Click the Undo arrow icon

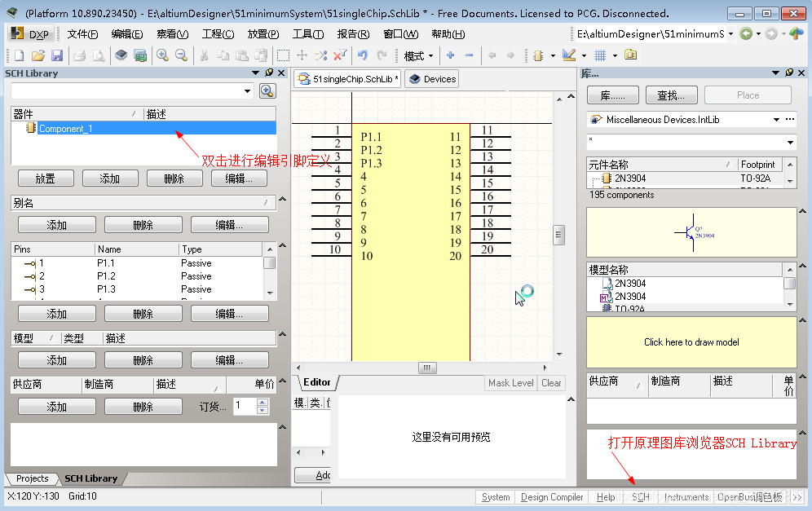[362, 55]
